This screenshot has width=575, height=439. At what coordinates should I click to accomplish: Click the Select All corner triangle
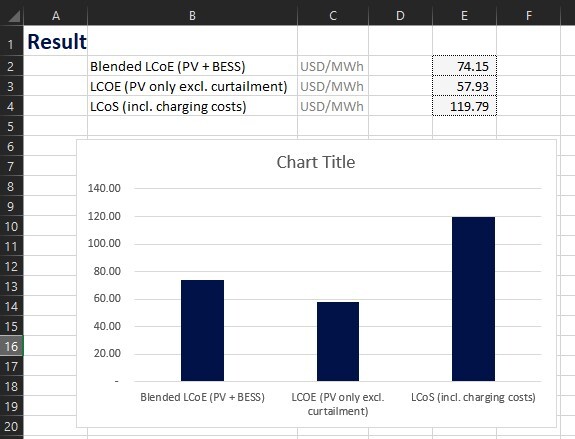(x=14, y=17)
